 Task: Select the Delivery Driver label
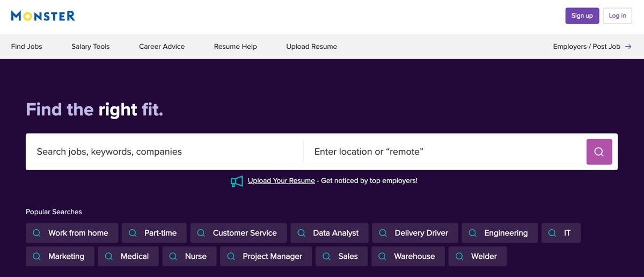[421, 233]
